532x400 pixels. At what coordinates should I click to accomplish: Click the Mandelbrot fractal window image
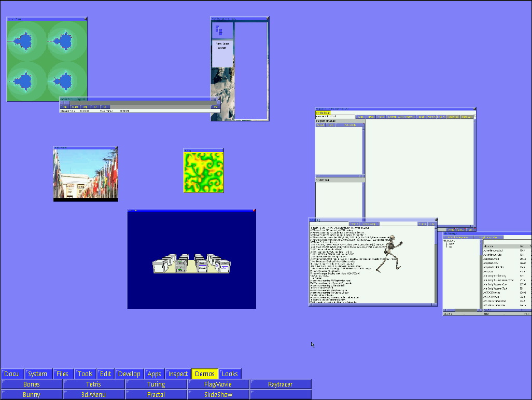47,61
